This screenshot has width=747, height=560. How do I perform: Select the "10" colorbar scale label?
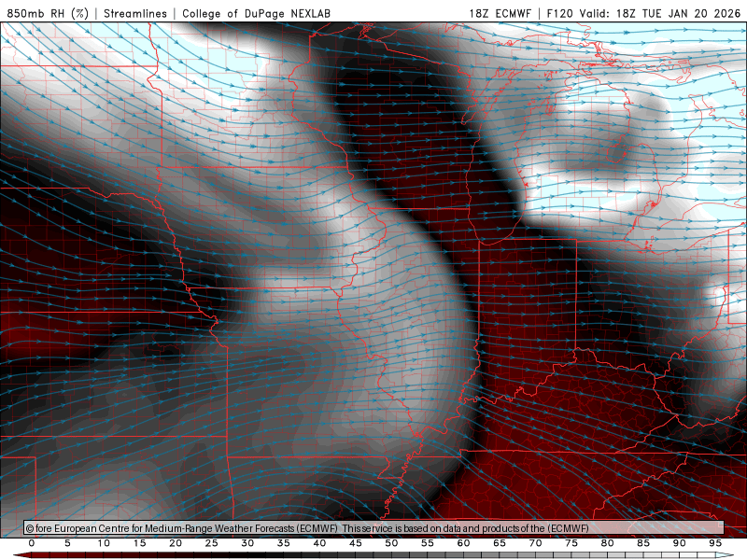point(104,543)
